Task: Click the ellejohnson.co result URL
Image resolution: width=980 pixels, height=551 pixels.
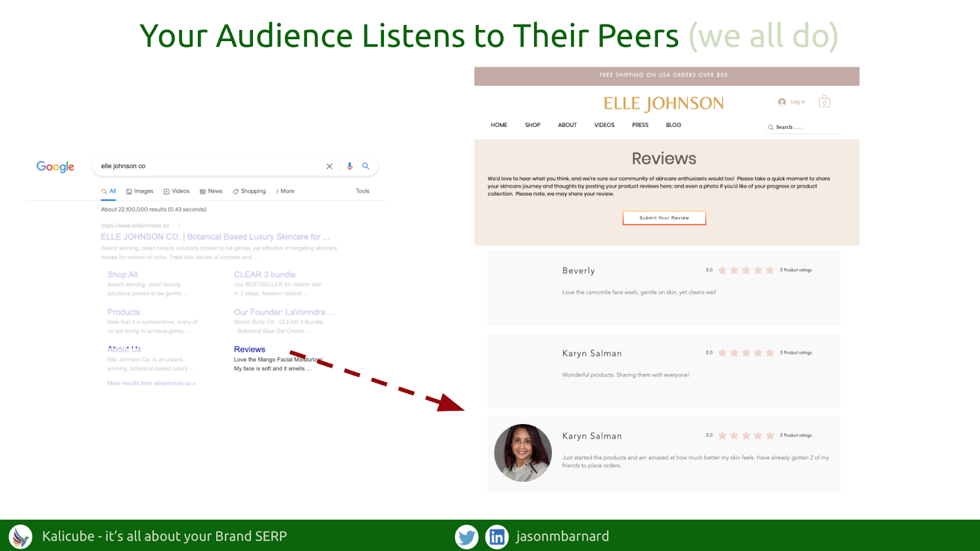Action: click(135, 226)
